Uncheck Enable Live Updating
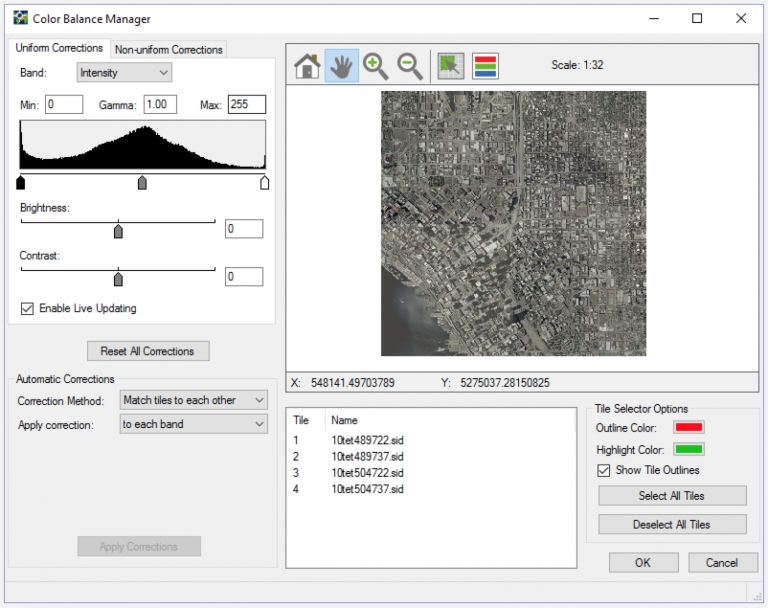 tap(27, 308)
